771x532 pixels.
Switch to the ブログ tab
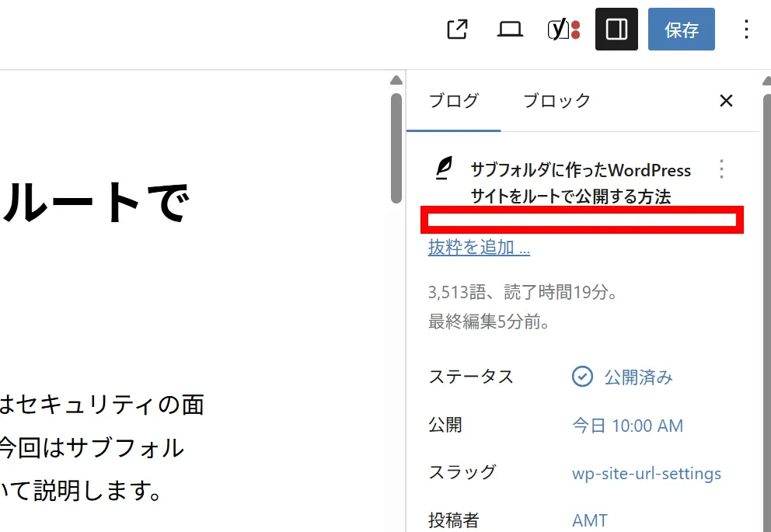[454, 101]
